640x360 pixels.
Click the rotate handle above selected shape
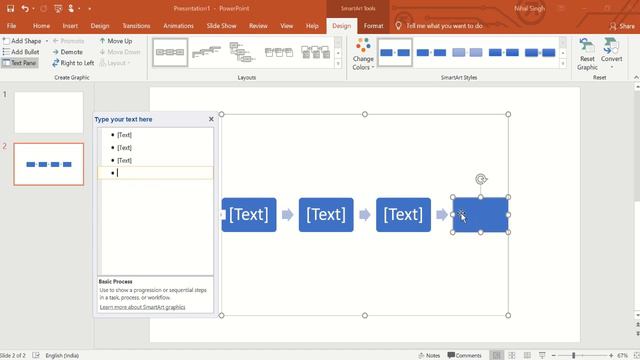[x=481, y=179]
